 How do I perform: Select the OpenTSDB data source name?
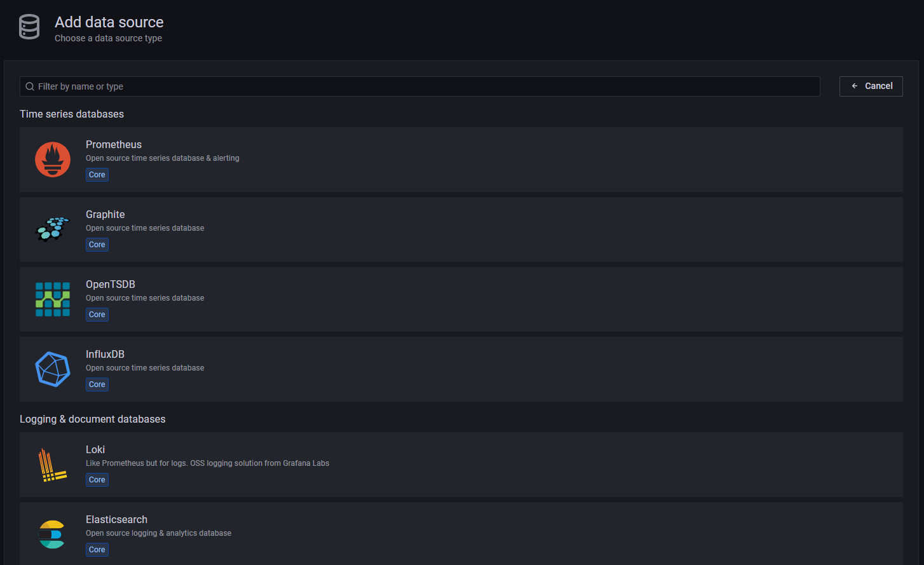(x=111, y=284)
